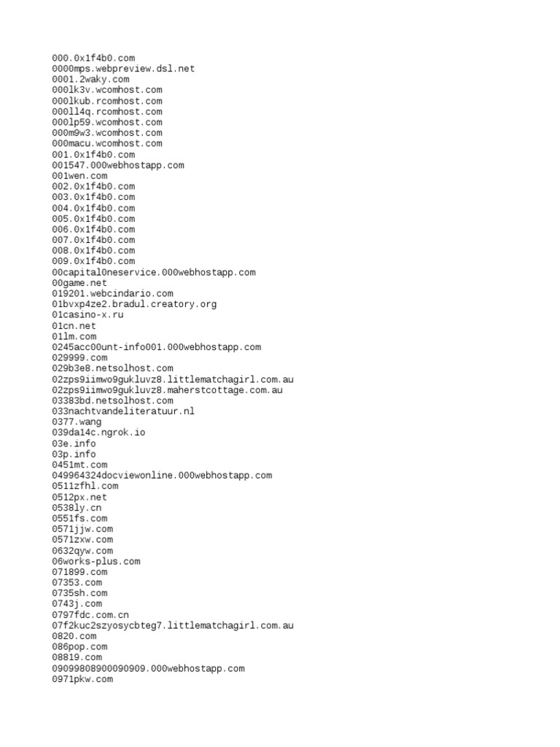The width and height of the screenshot is (560, 747).
Task: Click the 000.0x1f4b0.com line
Action: tap(93, 58)
